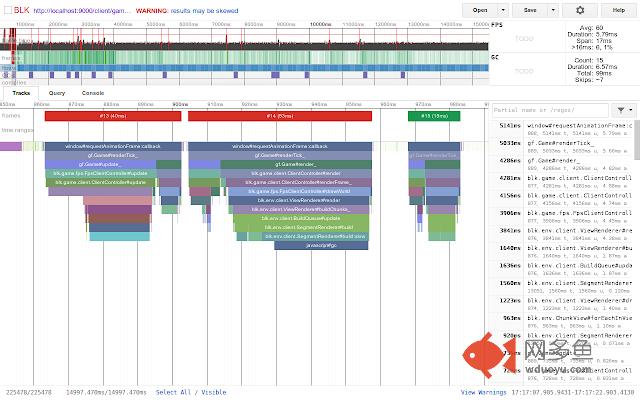Select green frame bar #15 (15ms)
640x400 pixels.
[x=434, y=116]
